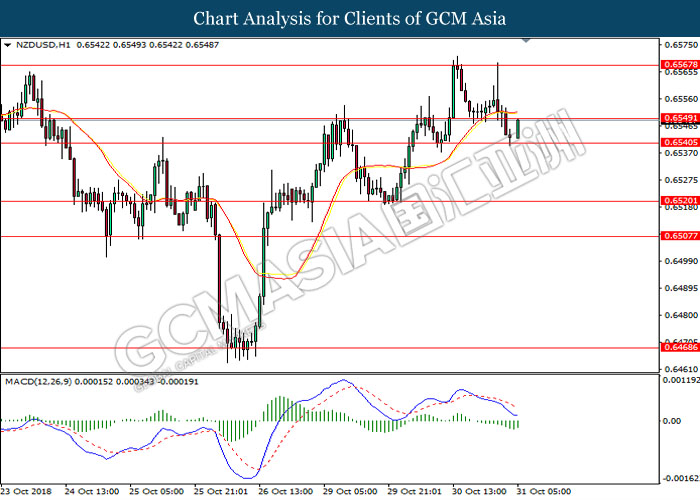Select the 0.65491 price level label
Screen dimensions: 700x500
tap(680, 118)
